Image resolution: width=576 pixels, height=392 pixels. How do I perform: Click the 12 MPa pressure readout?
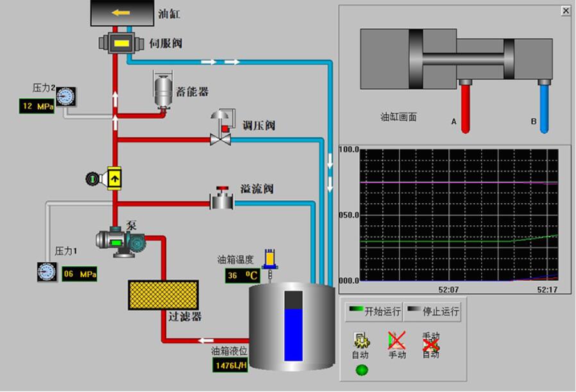coord(37,106)
